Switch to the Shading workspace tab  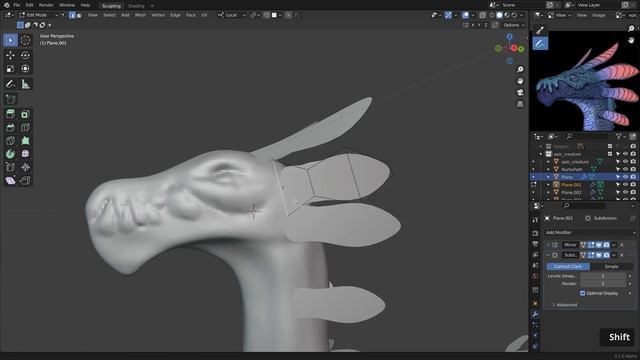[x=136, y=6]
